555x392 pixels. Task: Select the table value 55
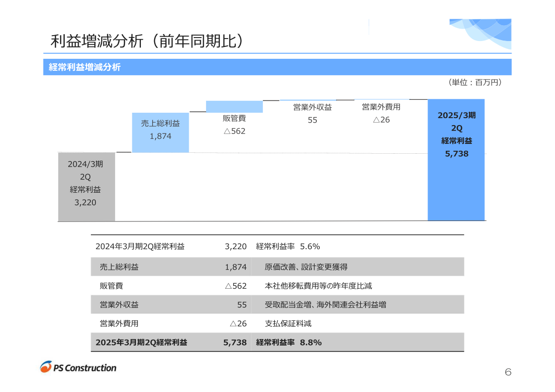242,305
